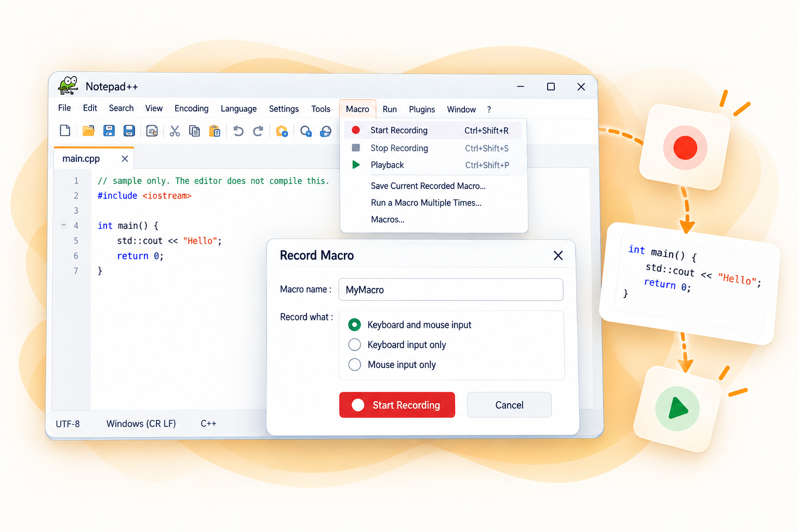
Task: Focus the Macro name text field
Action: [x=451, y=289]
